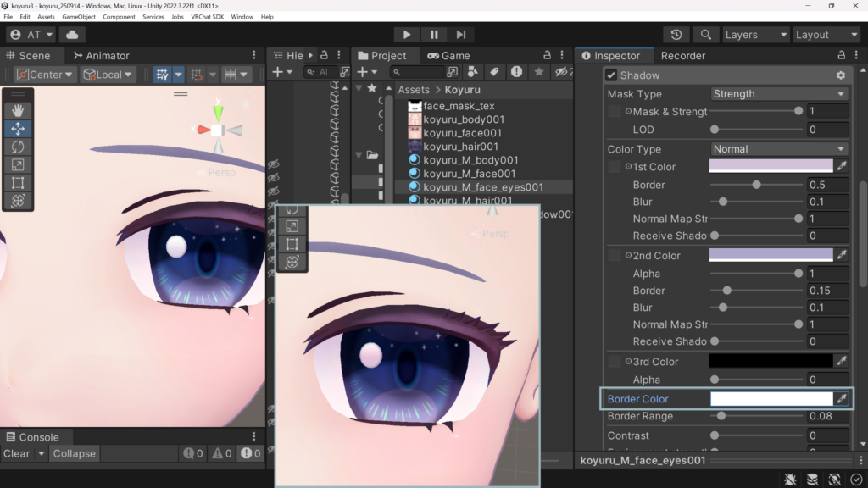
Task: Click the Collapse console button
Action: click(75, 453)
